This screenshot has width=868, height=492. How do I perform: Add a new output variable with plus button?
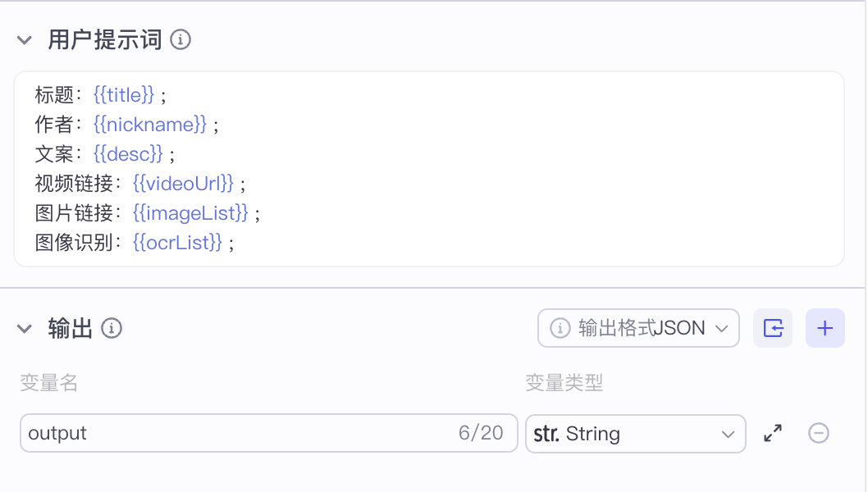825,328
